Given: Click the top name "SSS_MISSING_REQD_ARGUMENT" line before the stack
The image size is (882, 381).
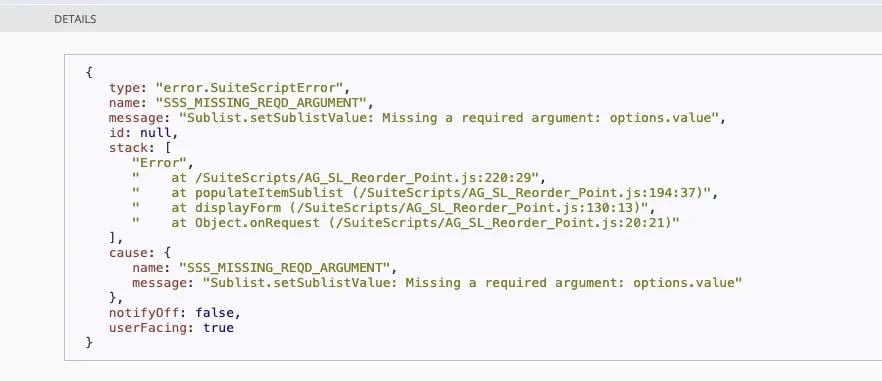Looking at the screenshot, I should pyautogui.click(x=241, y=103).
